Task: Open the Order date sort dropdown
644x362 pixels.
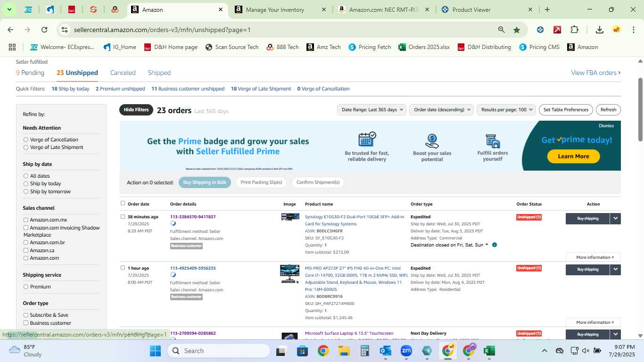Action: pos(441,110)
